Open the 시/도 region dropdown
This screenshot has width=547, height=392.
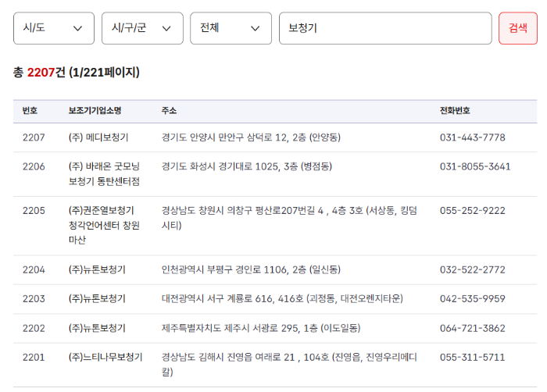[x=54, y=28]
